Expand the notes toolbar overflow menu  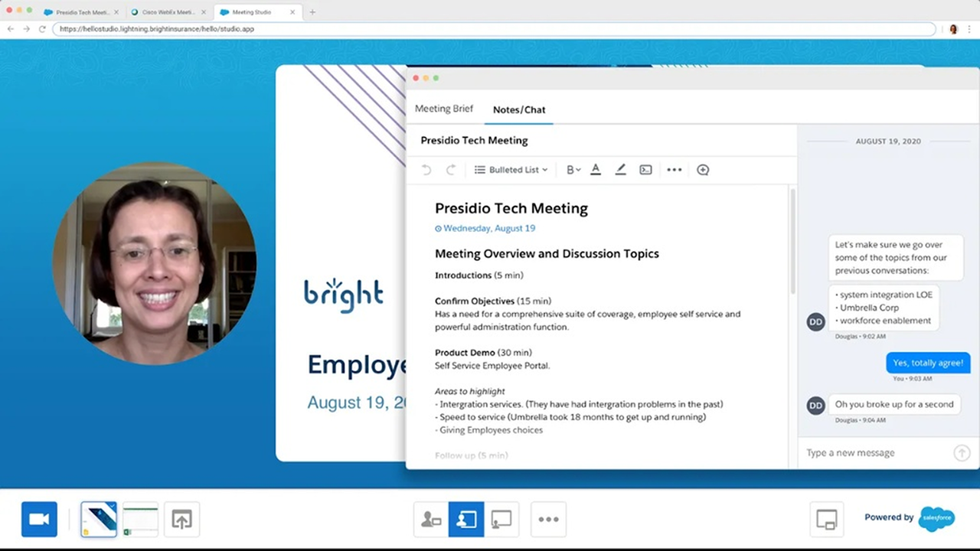(x=674, y=170)
